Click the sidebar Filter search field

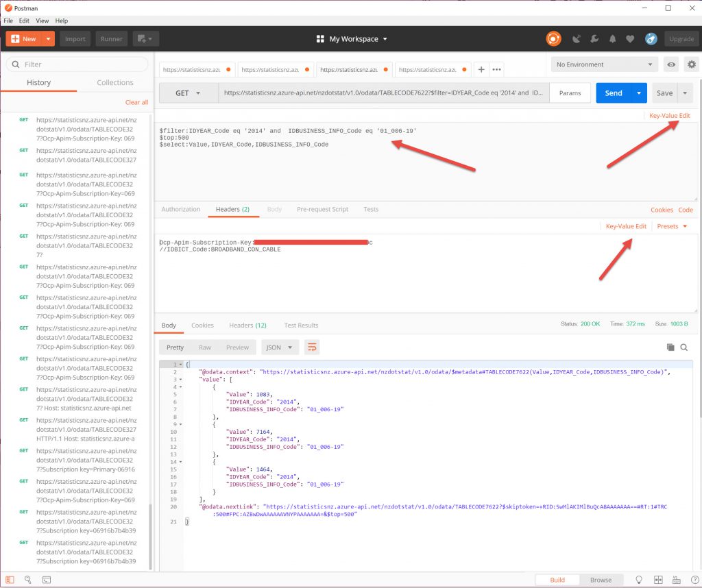[77, 64]
